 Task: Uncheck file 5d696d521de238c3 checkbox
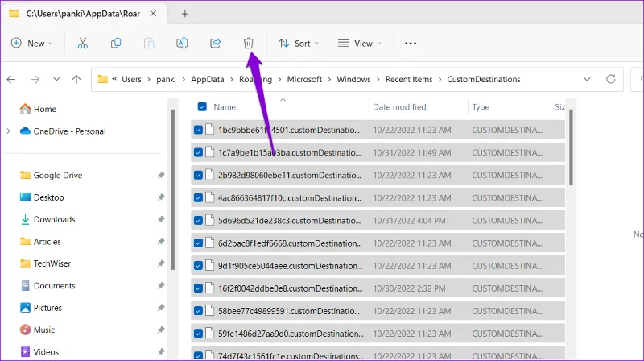(x=198, y=220)
